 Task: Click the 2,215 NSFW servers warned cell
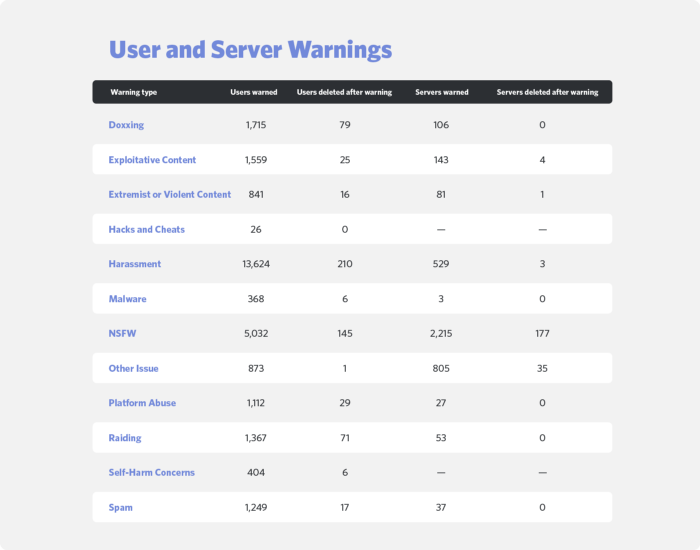point(441,334)
